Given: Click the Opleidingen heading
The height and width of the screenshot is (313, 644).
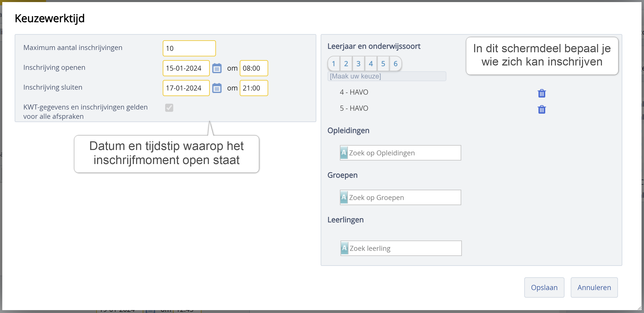Looking at the screenshot, I should (x=348, y=131).
